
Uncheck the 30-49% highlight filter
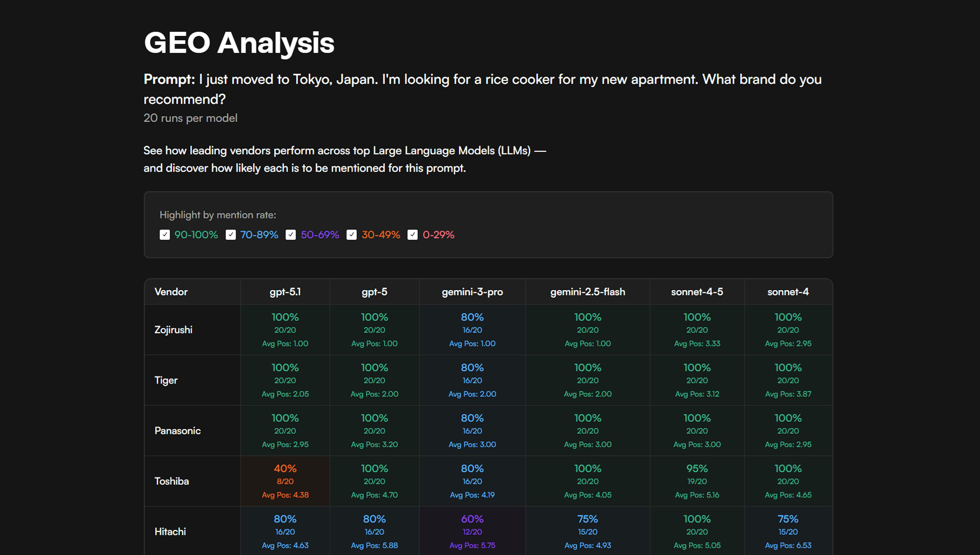351,235
